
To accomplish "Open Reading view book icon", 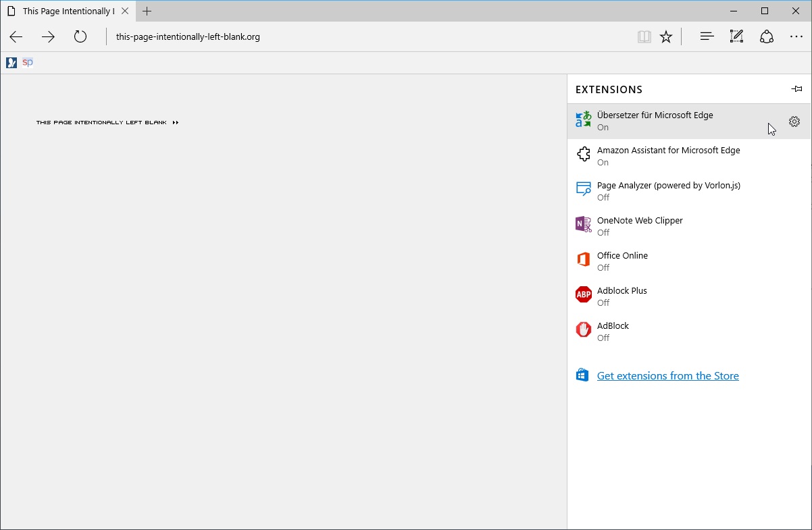I will pos(644,37).
